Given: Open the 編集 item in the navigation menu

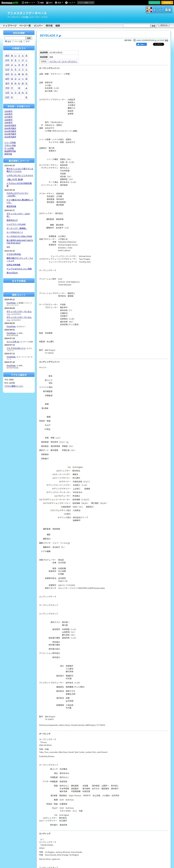Looking at the screenshot, I should pyautogui.click(x=58, y=26).
